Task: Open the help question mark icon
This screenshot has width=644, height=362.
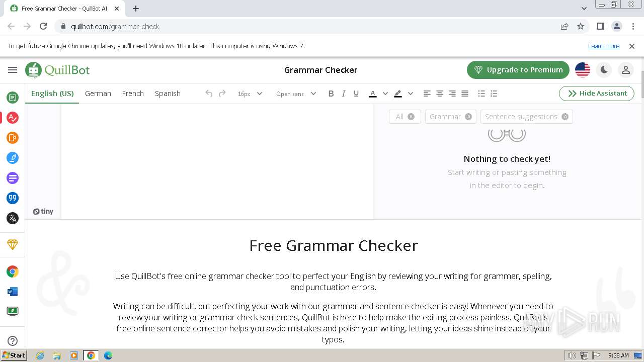Action: click(13, 341)
